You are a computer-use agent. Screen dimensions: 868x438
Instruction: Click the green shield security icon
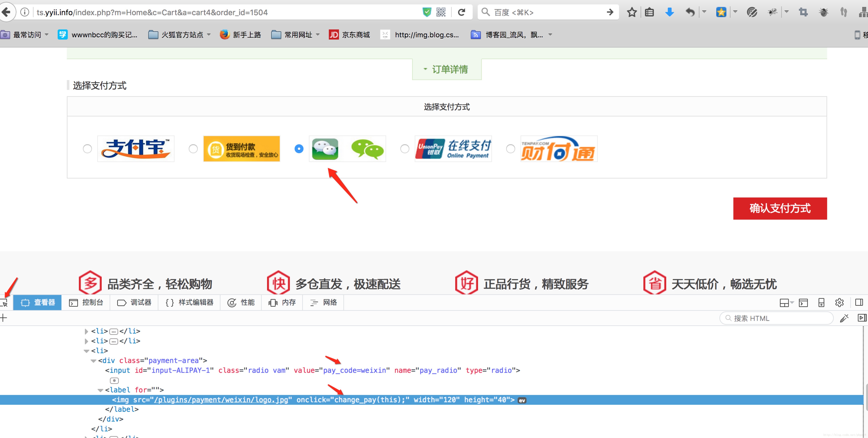point(427,13)
